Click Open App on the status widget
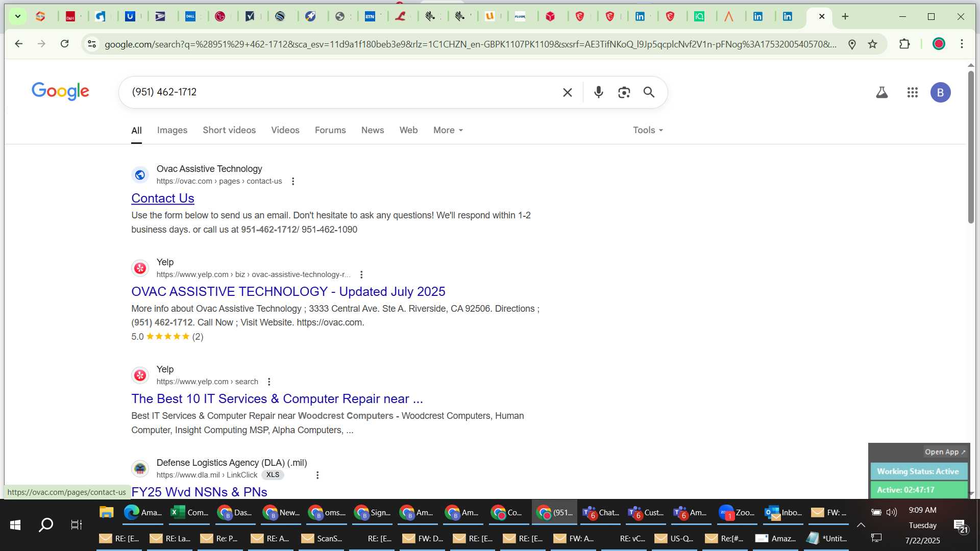Screen dimensions: 980x551 tap(945, 452)
